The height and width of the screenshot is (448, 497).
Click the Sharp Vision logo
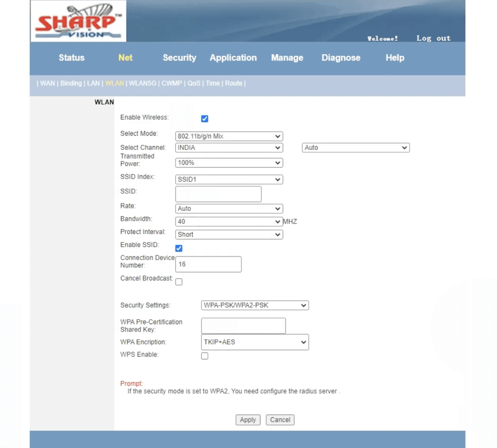(x=78, y=21)
